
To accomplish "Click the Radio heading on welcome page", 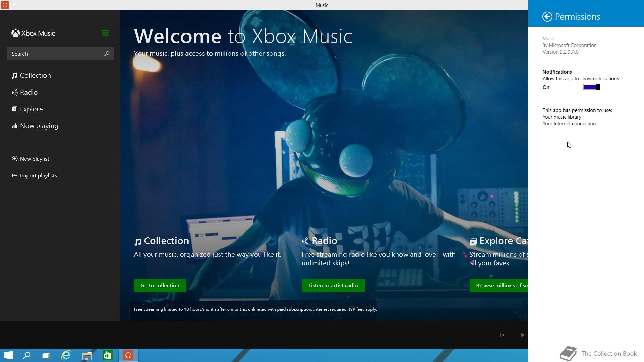I will 319,241.
